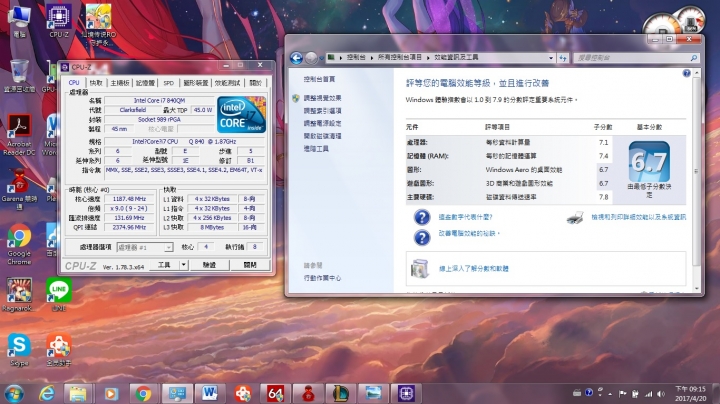This screenshot has height=404, width=720.
Task: Click the hard disk subscore 7.8
Action: [x=603, y=197]
